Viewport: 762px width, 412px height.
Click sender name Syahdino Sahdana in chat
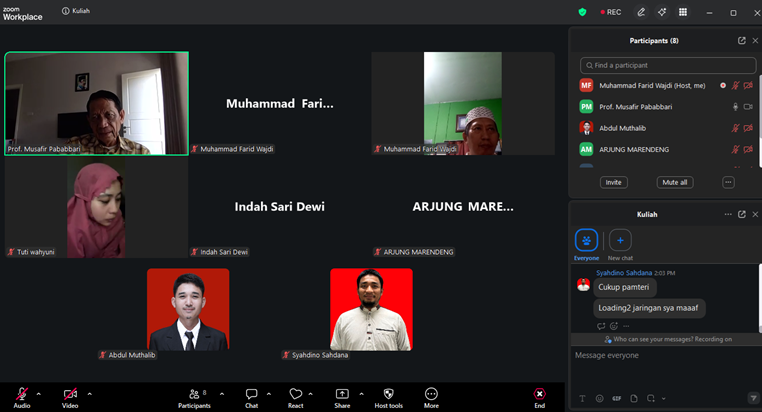point(624,273)
